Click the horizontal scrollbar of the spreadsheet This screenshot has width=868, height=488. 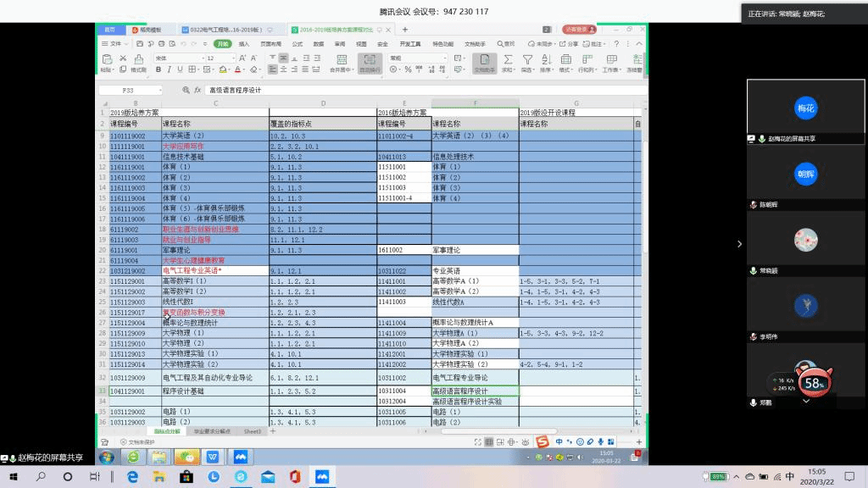point(498,431)
